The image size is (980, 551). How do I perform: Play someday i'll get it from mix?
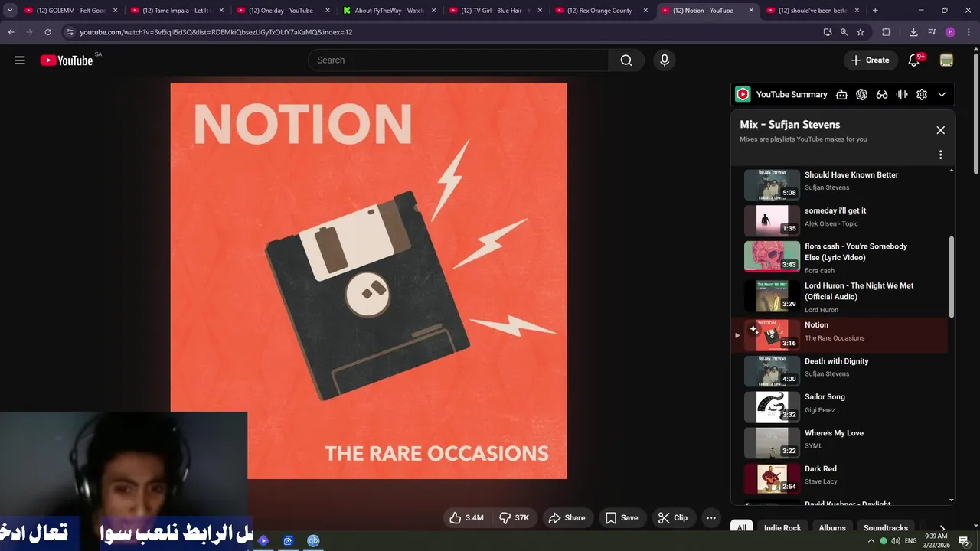coord(840,220)
